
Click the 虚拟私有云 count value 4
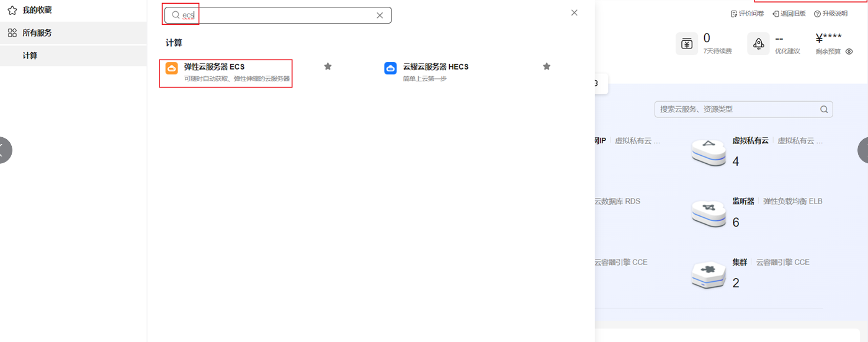pos(736,161)
